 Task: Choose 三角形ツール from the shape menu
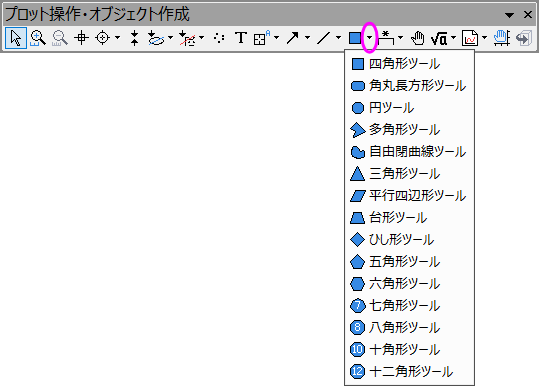pyautogui.click(x=409, y=174)
